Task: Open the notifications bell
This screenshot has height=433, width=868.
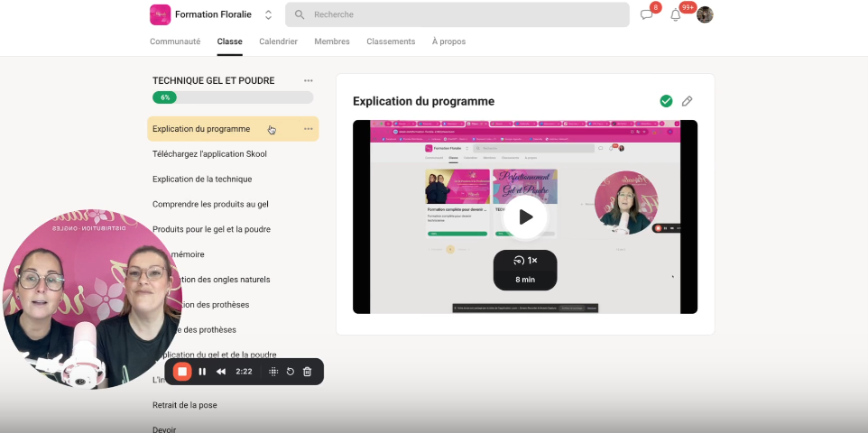Action: [675, 14]
